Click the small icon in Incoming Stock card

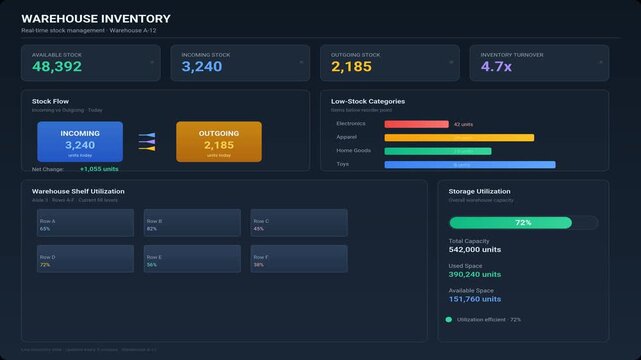(301, 63)
